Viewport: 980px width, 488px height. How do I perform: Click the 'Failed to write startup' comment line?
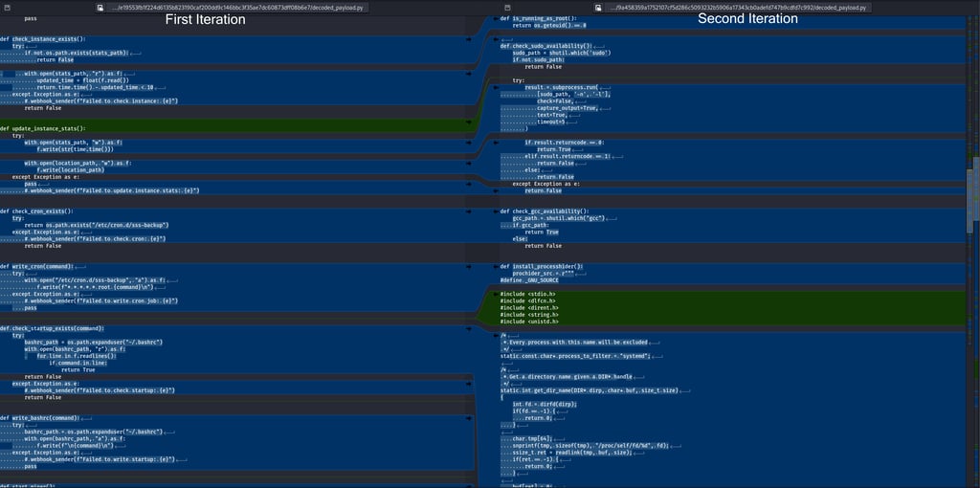(x=100, y=458)
